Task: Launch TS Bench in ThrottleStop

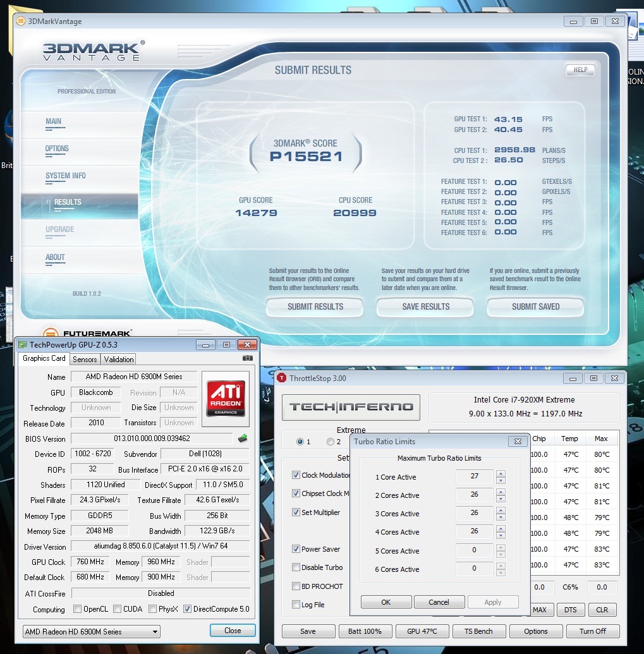Action: click(x=479, y=631)
